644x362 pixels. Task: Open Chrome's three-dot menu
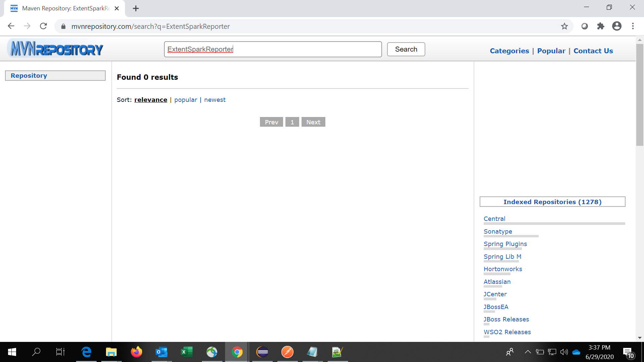(x=633, y=26)
